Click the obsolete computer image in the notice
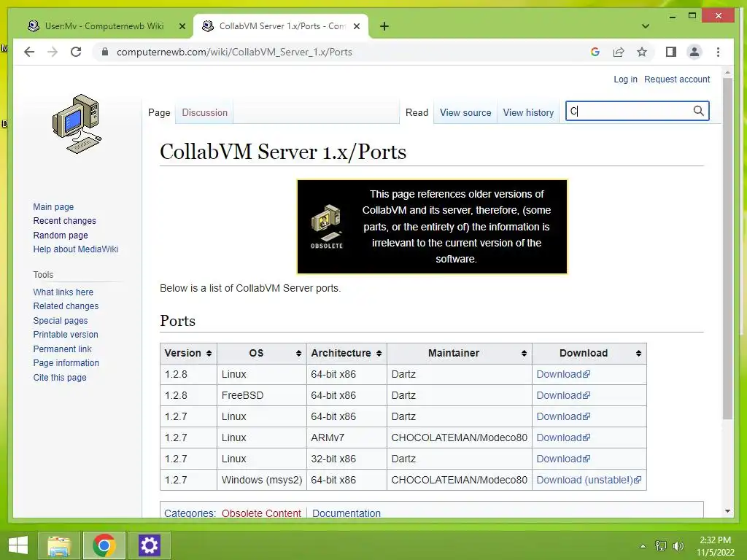747x560 pixels. (x=327, y=227)
